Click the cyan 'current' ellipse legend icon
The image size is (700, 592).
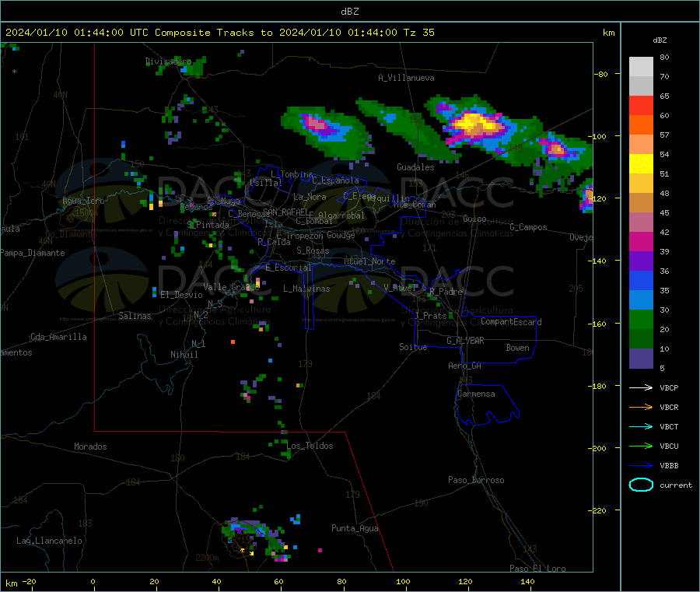click(x=641, y=485)
